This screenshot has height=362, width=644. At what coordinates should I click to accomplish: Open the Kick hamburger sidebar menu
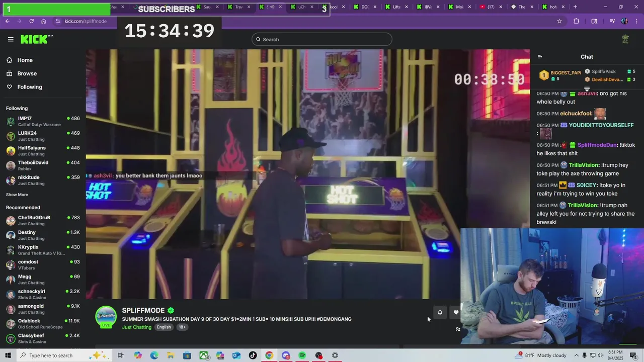[11, 39]
